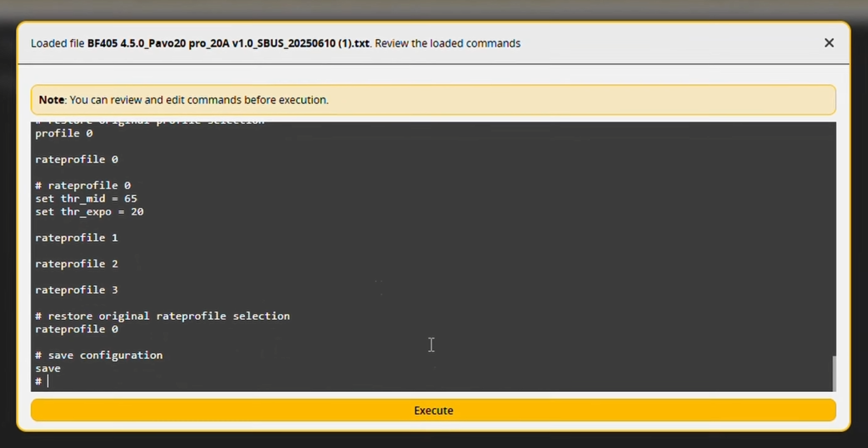Click 'rateprofile 0' directly below 'profile 0'
Screen dimensions: 868x448
[x=76, y=160]
